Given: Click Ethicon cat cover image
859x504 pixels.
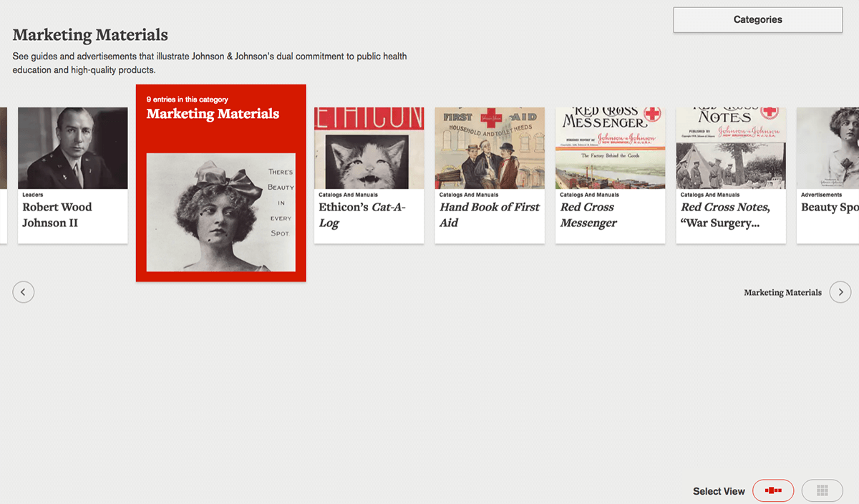Looking at the screenshot, I should [x=369, y=148].
